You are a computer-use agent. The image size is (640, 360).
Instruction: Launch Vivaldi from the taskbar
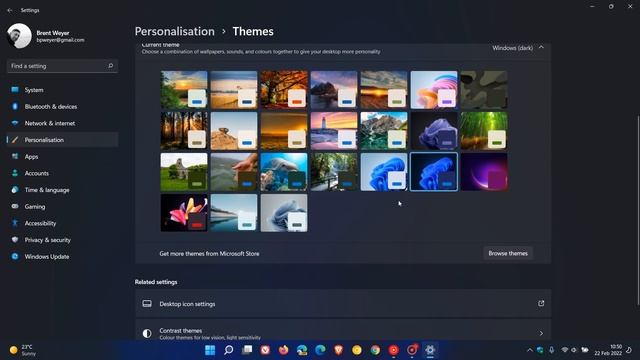pyautogui.click(x=265, y=350)
